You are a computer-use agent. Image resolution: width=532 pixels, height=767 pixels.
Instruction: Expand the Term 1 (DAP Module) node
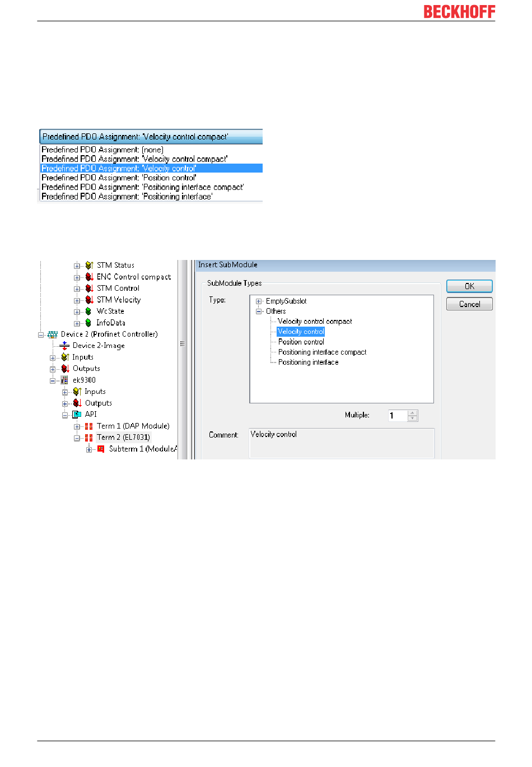[77, 427]
